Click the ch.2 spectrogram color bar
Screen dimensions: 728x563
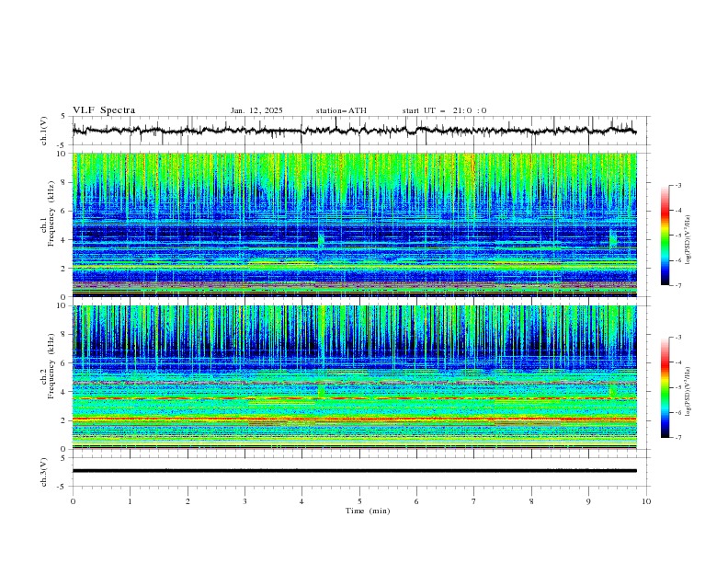click(x=665, y=387)
